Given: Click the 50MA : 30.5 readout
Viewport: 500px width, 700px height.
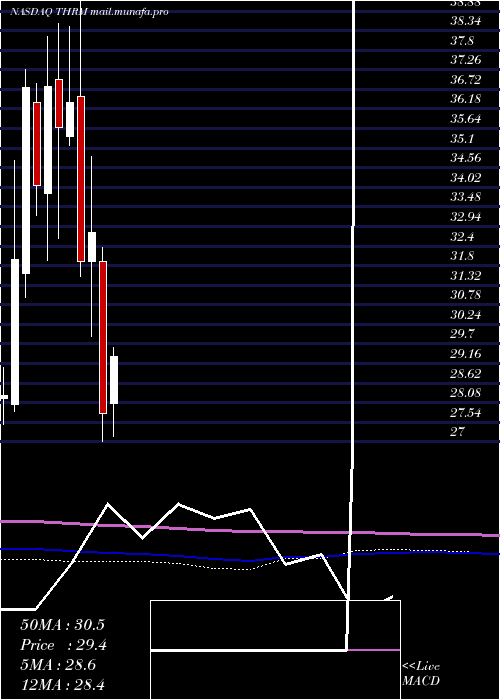Looking at the screenshot, I should [x=62, y=624].
